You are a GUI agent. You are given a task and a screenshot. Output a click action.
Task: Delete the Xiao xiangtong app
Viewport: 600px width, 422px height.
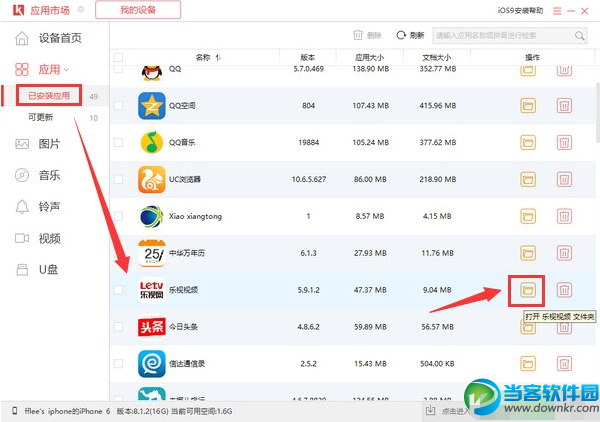[x=564, y=216]
